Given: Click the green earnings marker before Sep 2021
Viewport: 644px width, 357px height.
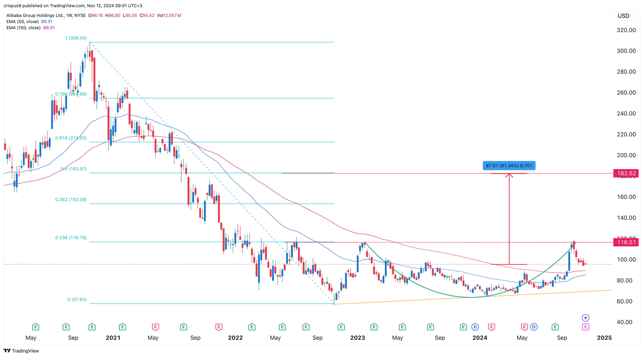Looking at the screenshot, I should click(183, 327).
